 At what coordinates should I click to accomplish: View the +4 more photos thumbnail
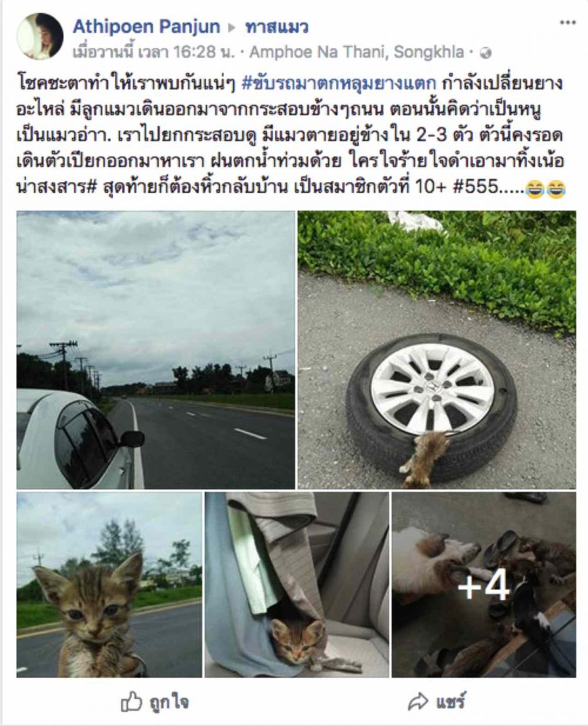484,585
